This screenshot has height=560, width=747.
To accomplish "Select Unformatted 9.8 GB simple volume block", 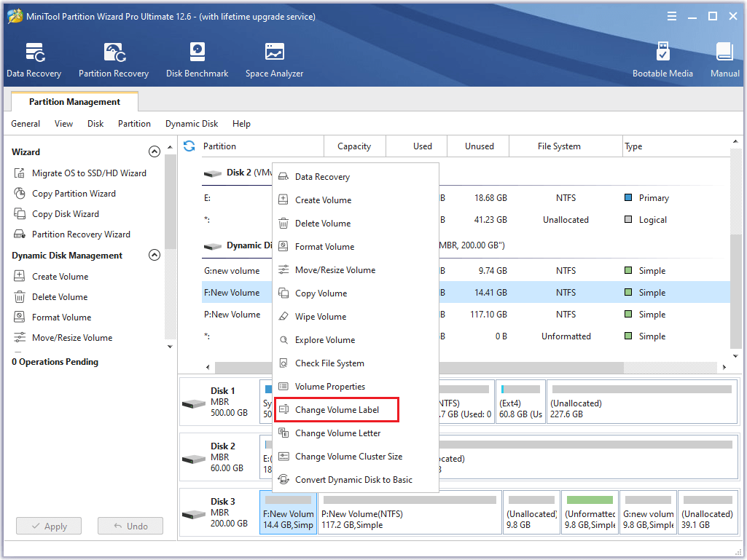I will (590, 513).
